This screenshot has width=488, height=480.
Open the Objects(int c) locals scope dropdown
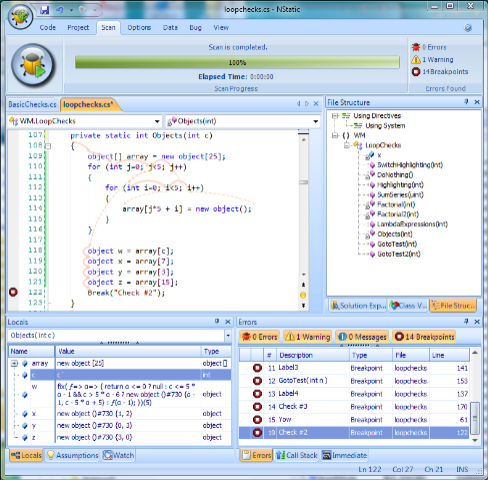pos(228,335)
